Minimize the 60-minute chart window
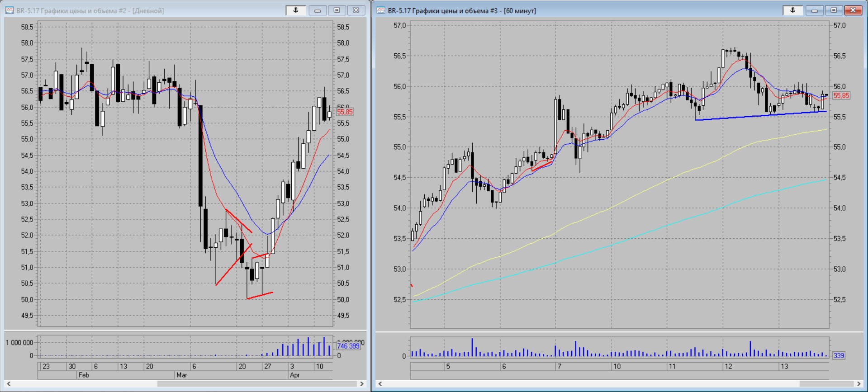The height and width of the screenshot is (392, 868). (814, 10)
